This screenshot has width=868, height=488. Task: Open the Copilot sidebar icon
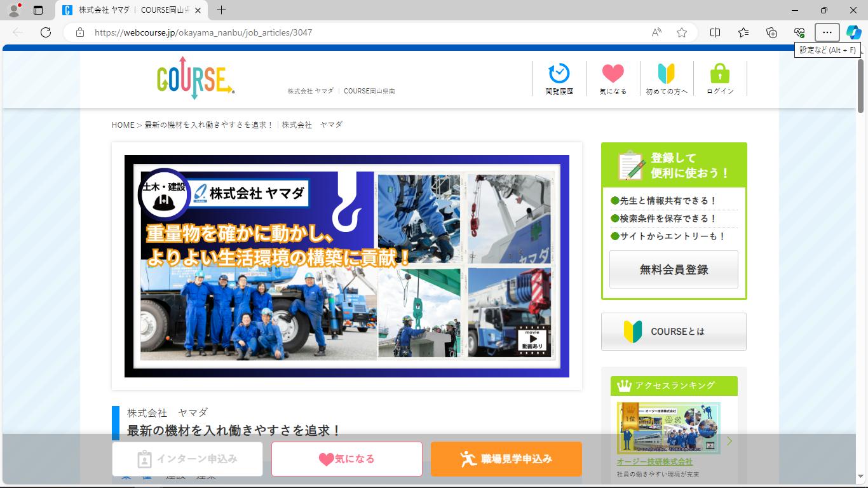point(853,32)
